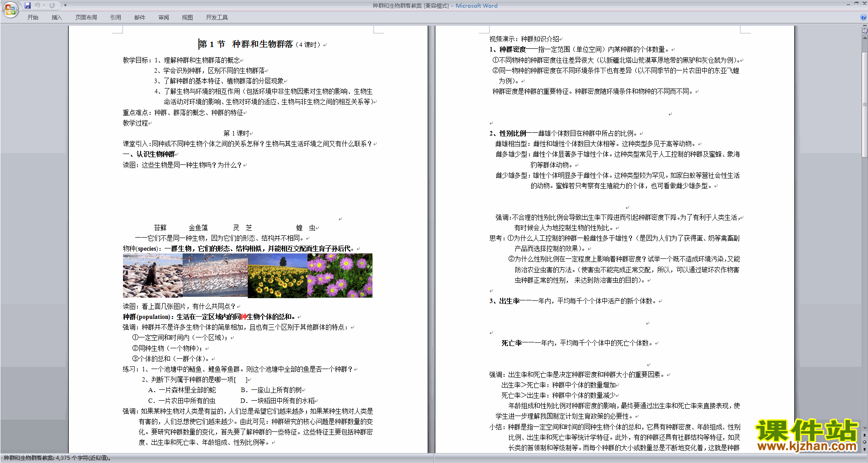Open the 开始 ribbon tab
Viewport: 868px width, 463px height.
pos(33,18)
